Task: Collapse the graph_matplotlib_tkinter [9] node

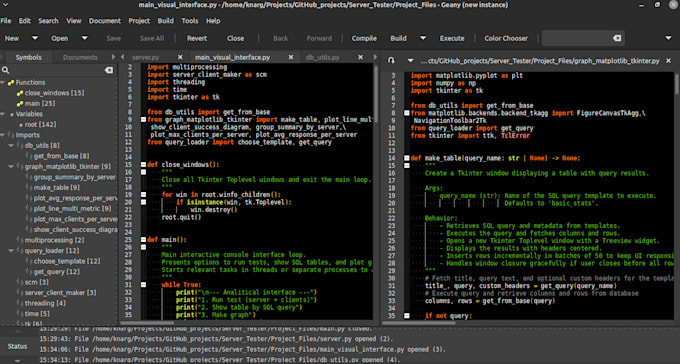Action: coord(12,167)
